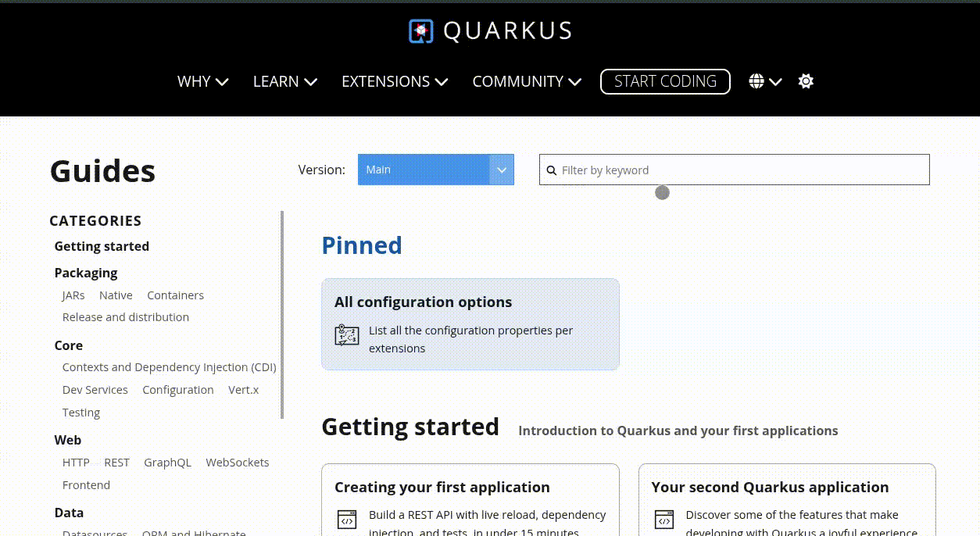Select the Core category

[x=69, y=345]
